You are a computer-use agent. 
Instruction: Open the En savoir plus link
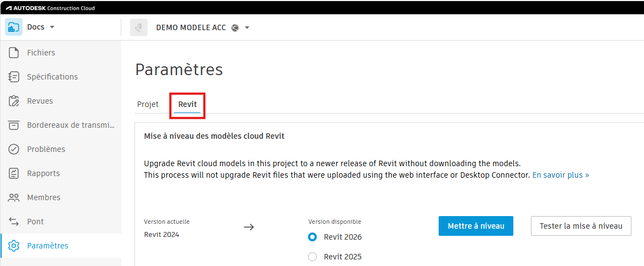561,175
